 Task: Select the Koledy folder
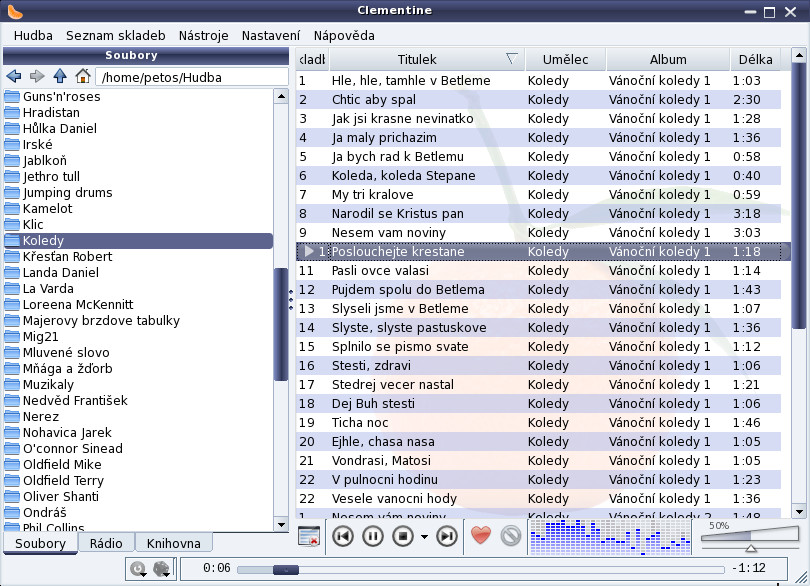pos(138,240)
